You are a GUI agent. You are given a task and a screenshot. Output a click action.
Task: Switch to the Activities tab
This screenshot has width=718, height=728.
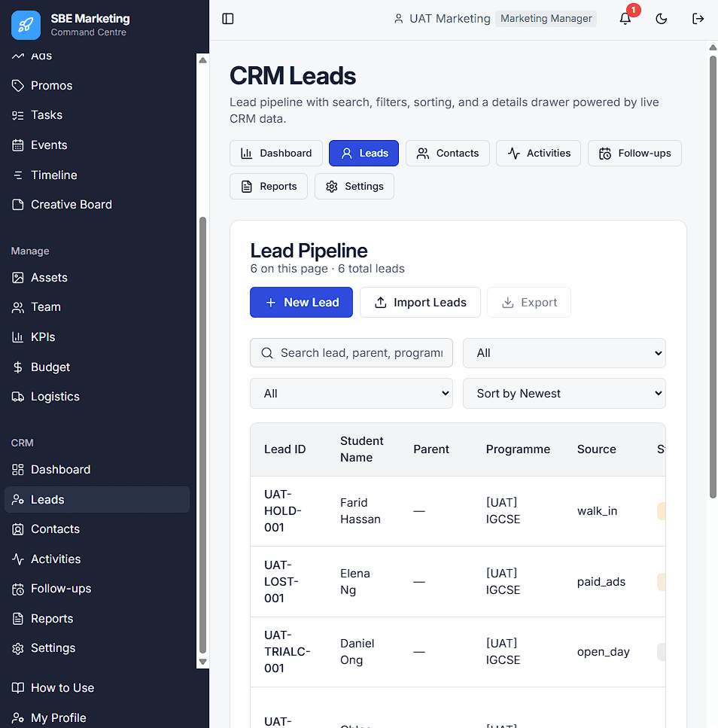(x=538, y=154)
